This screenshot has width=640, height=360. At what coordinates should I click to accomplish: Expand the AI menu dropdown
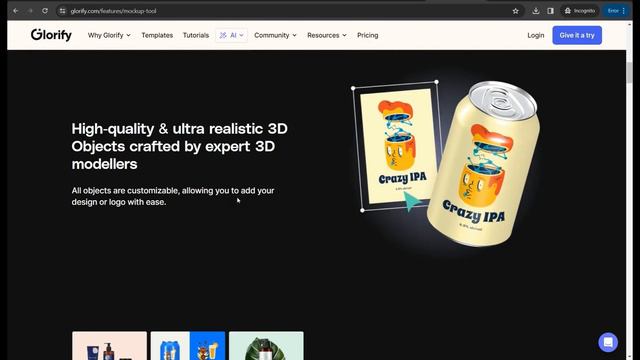pyautogui.click(x=231, y=36)
